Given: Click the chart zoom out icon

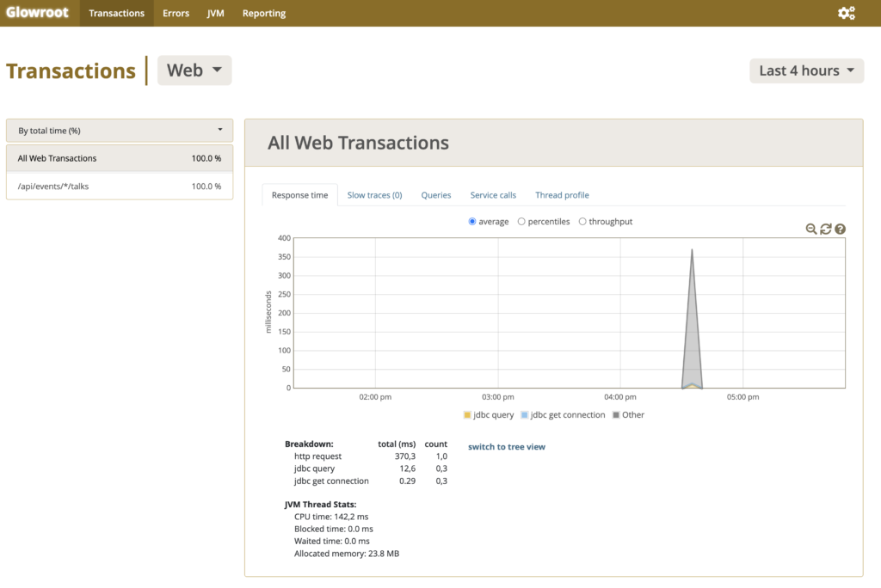Looking at the screenshot, I should pos(811,229).
